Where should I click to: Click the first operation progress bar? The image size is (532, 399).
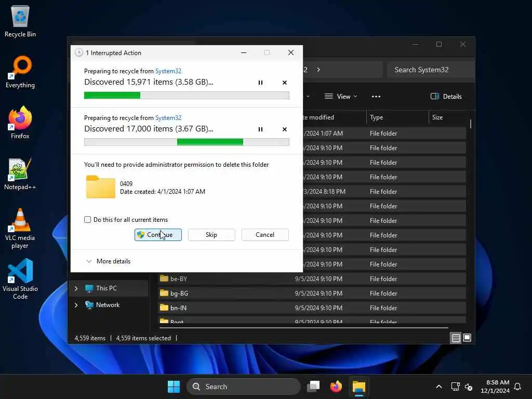tap(187, 96)
